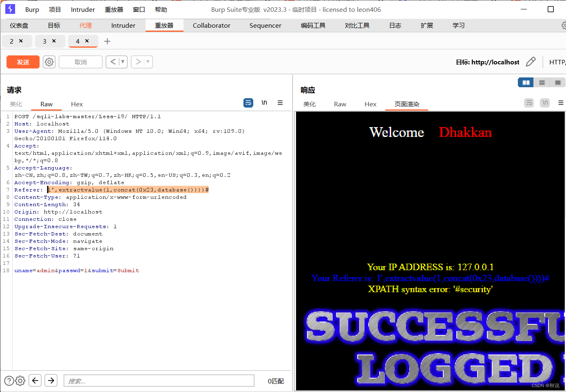This screenshot has width=566, height=392.
Task: Switch to the Sequencer tab
Action: point(265,25)
